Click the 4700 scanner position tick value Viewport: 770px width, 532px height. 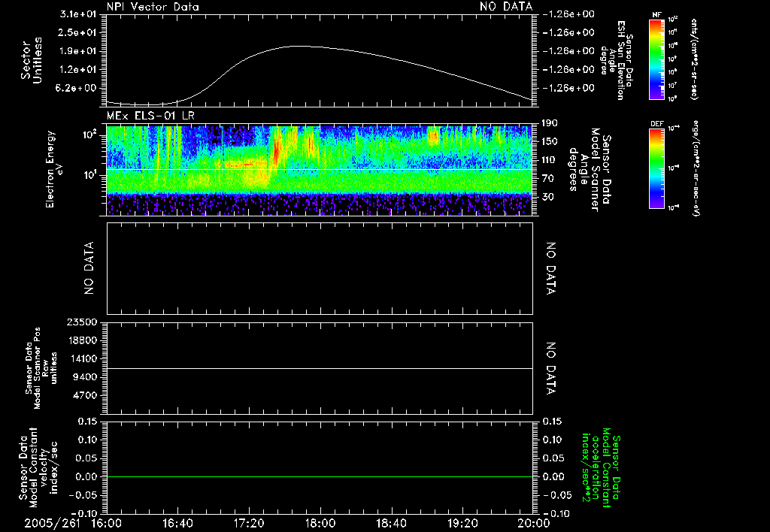point(84,395)
